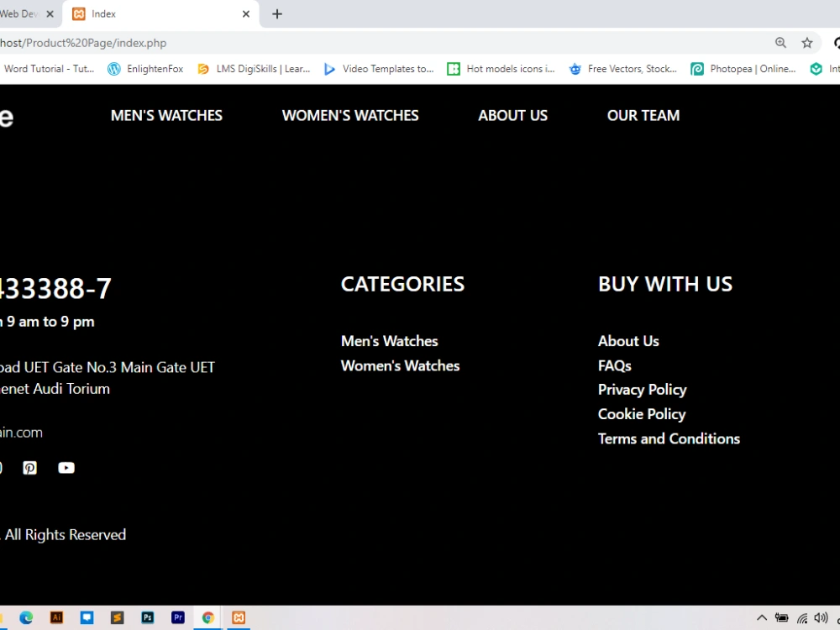Launch Microsoft Edge from the taskbar
The image size is (840, 630).
coord(26,617)
